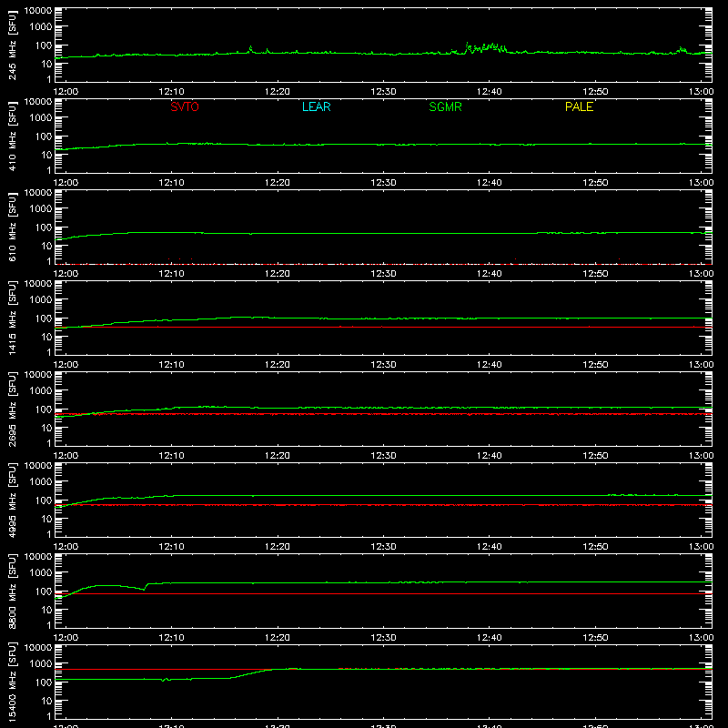Click the 1000 tick value on 15400 MHz axis
This screenshot has width=728, height=728.
41,664
